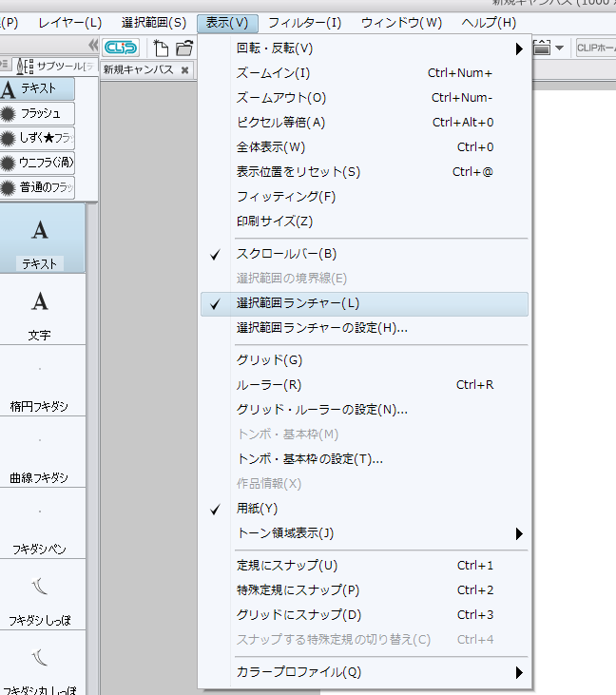Close the open 表示(V) menu
The height and width of the screenshot is (695, 616).
[227, 23]
